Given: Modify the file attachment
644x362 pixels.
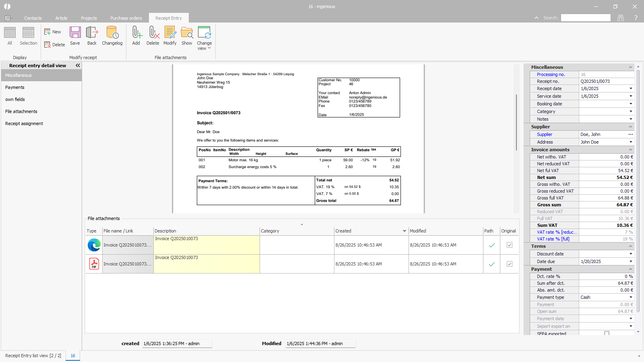Looking at the screenshot, I should 170,33.
